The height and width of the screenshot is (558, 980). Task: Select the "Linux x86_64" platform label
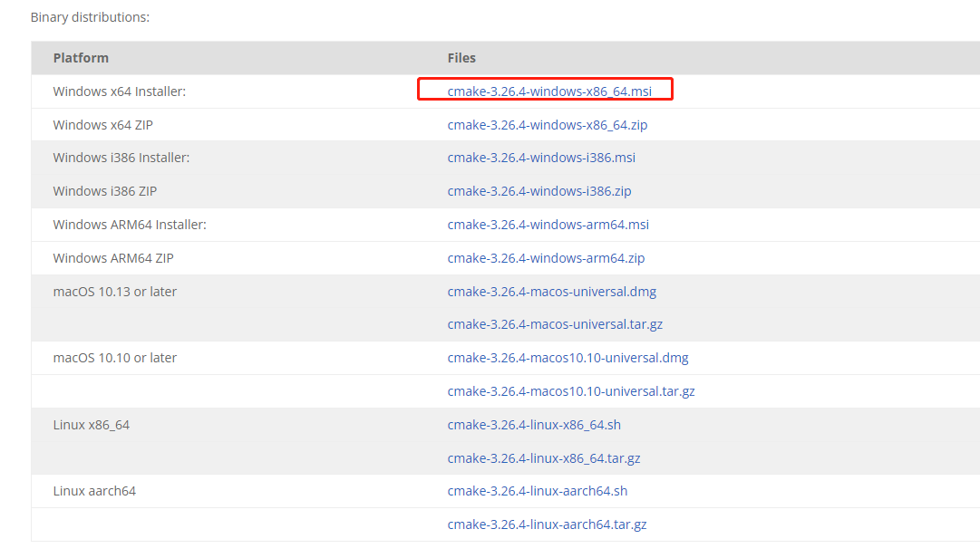92,425
